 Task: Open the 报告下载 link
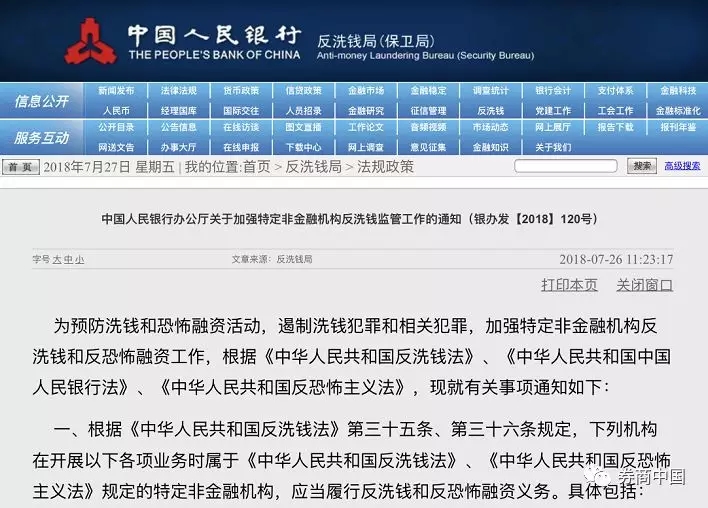pyautogui.click(x=615, y=127)
